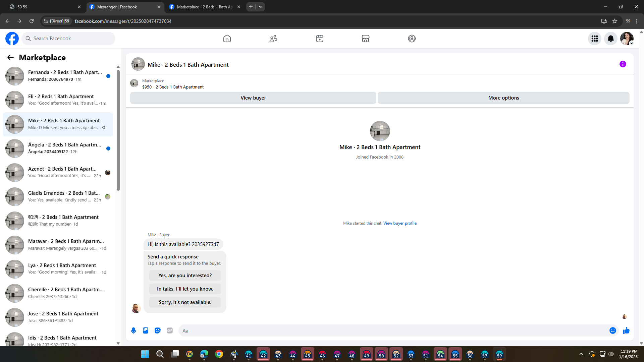Show hidden system tray icons
The height and width of the screenshot is (362, 644).
[581, 354]
